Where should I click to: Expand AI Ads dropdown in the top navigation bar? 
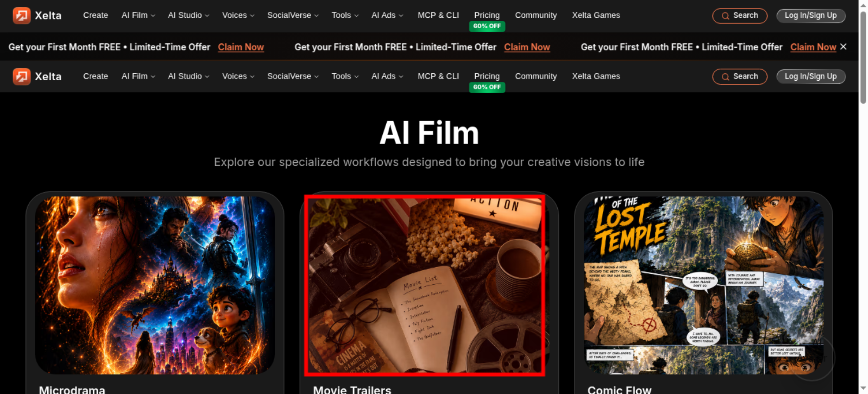pyautogui.click(x=387, y=15)
